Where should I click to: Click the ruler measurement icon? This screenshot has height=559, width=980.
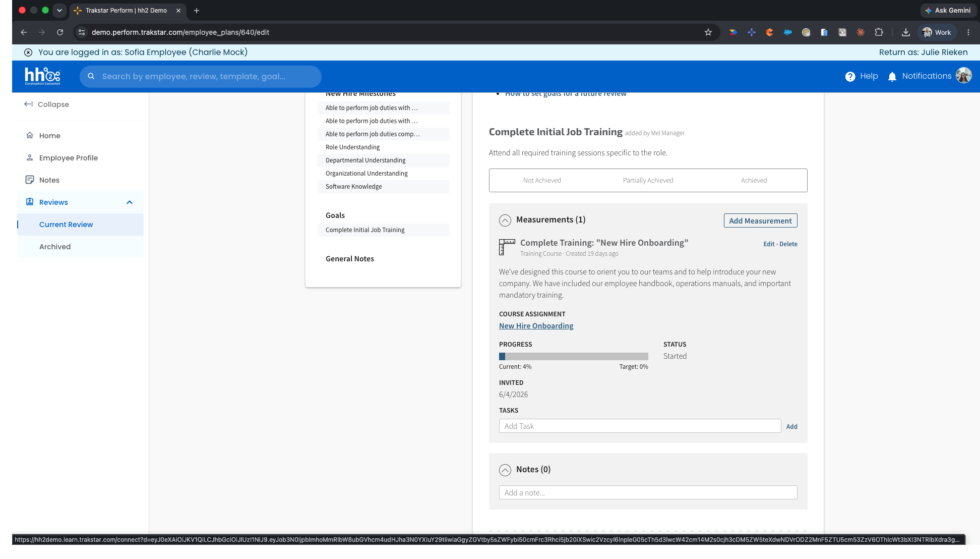[x=507, y=247]
